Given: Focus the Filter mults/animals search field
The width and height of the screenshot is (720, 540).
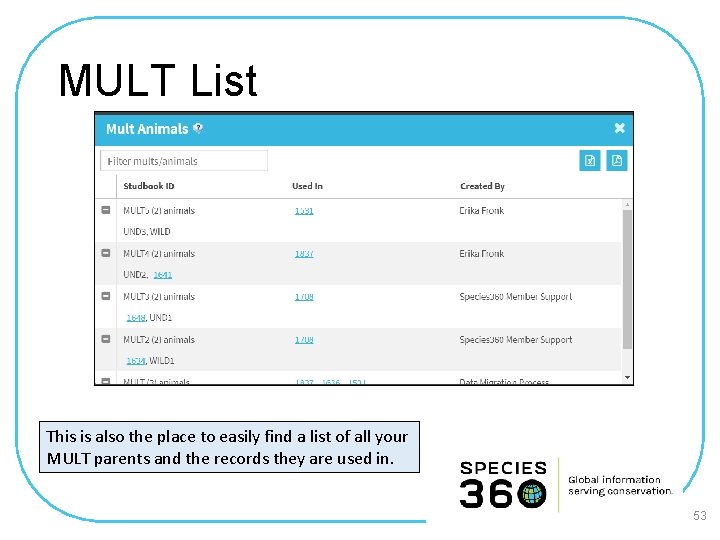Looking at the screenshot, I should point(184,161).
